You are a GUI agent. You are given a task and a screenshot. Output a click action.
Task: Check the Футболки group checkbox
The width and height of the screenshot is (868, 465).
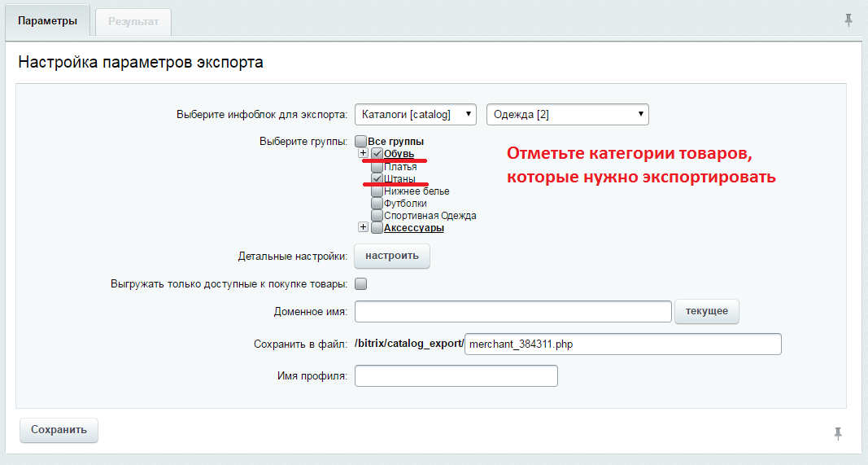[x=377, y=203]
